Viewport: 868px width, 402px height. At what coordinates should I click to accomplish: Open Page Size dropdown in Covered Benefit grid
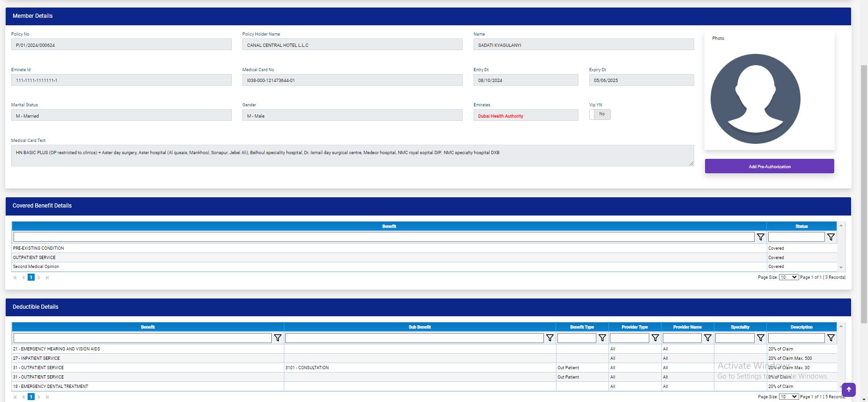788,277
